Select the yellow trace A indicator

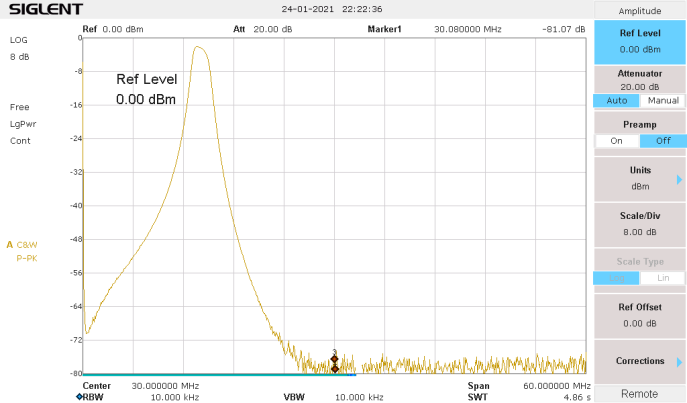[x=10, y=244]
